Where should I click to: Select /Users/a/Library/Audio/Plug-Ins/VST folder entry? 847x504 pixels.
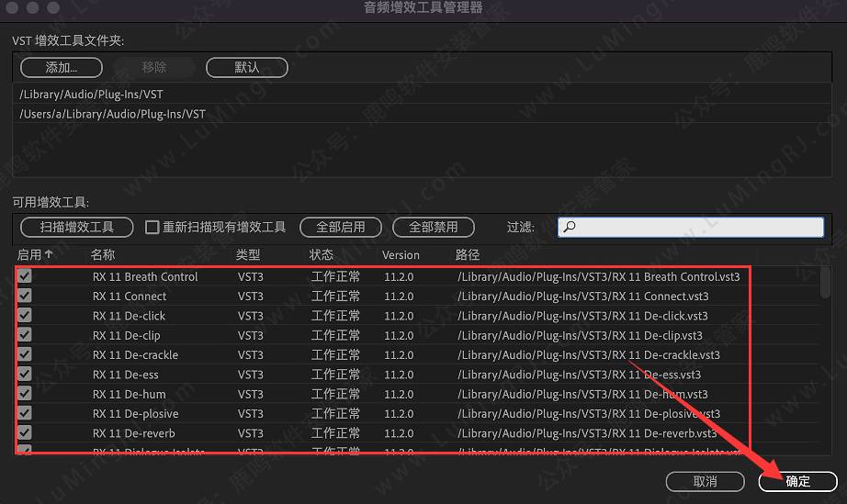[x=112, y=115]
